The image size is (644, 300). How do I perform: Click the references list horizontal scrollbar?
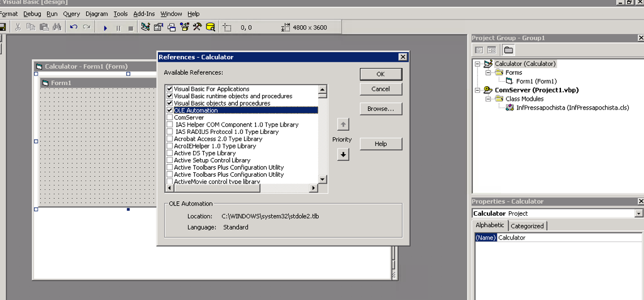tap(242, 188)
